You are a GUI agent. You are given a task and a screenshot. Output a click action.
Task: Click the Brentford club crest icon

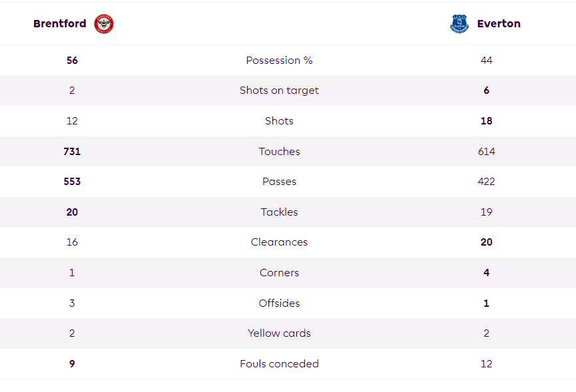(x=104, y=24)
